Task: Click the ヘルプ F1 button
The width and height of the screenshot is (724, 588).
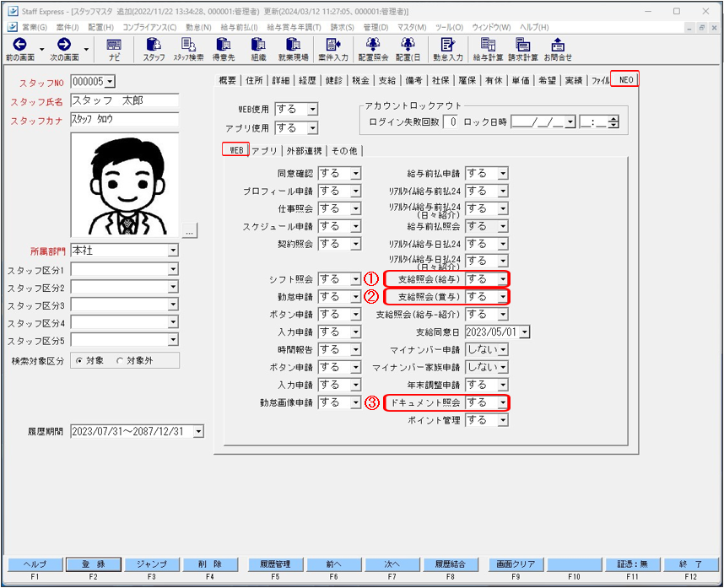Action: point(35,564)
